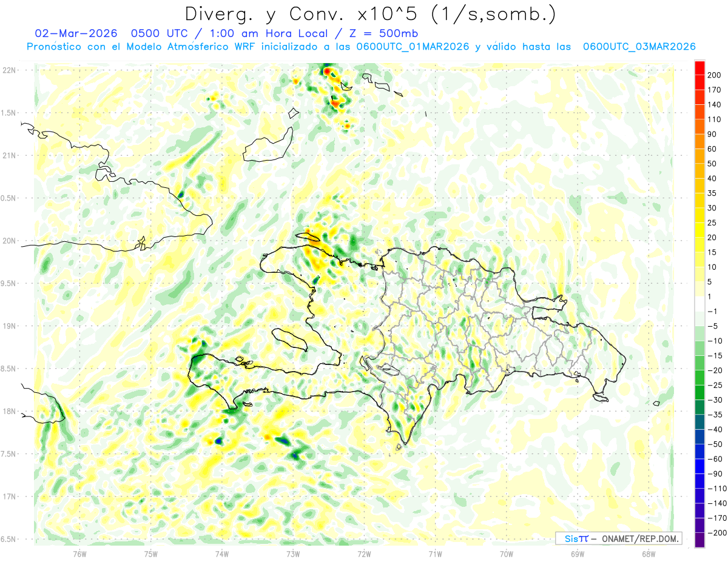Select the '02-Mar-2026' date text
Image resolution: width=728 pixels, height=562 pixels.
[x=75, y=33]
